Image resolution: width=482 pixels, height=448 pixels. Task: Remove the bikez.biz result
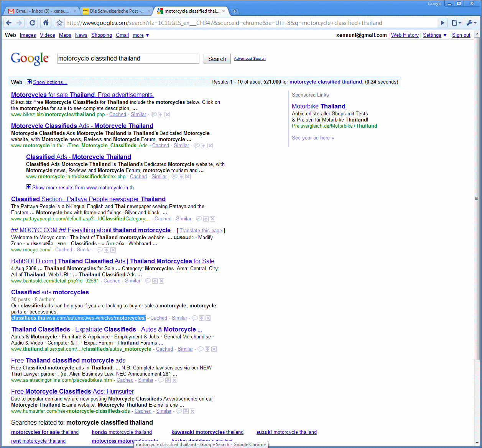pyautogui.click(x=167, y=115)
